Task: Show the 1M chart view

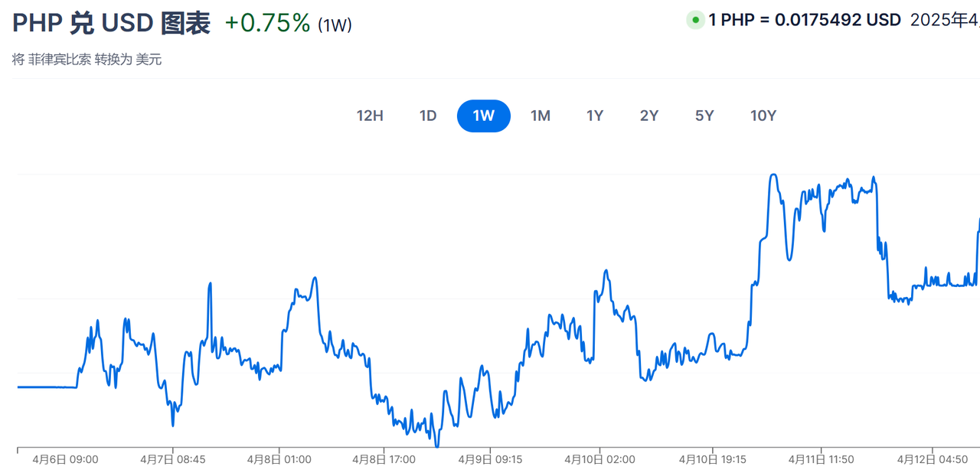Action: click(541, 116)
